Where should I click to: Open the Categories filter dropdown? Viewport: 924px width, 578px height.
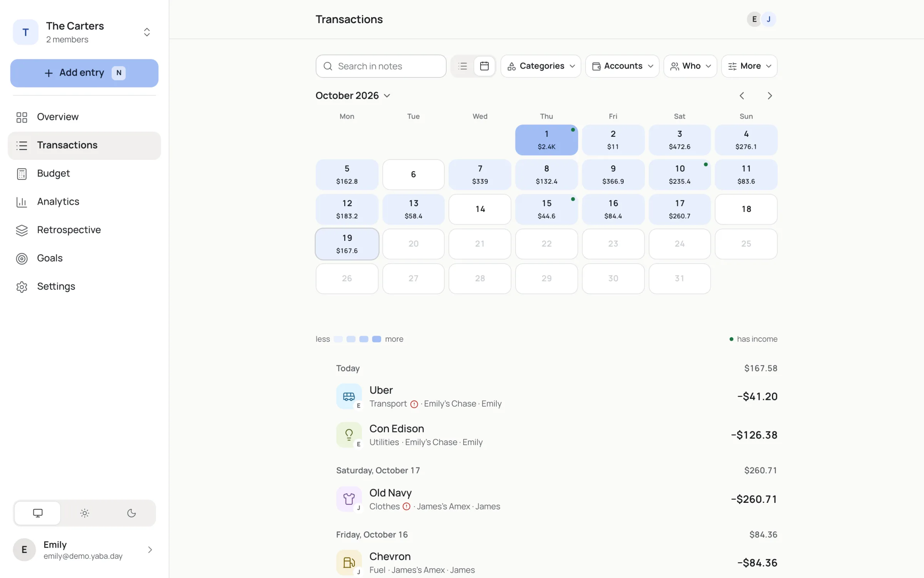(541, 66)
